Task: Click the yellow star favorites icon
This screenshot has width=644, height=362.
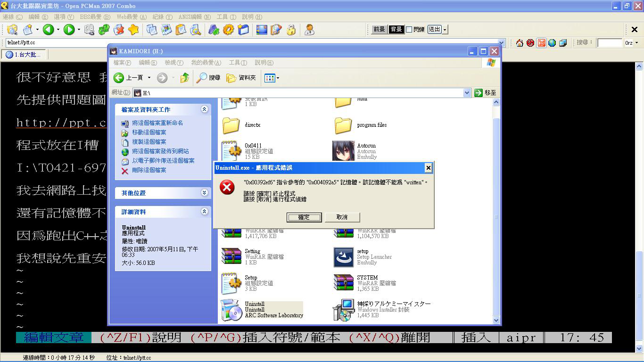Action: [x=133, y=30]
